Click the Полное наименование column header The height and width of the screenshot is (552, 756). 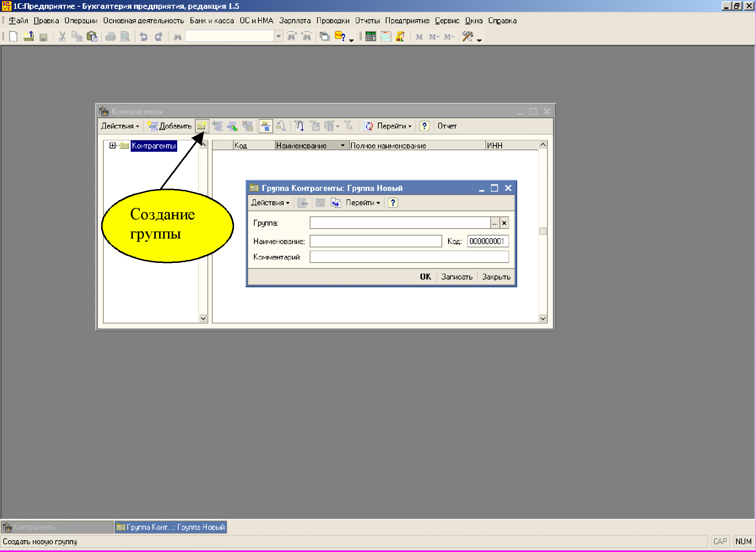click(417, 145)
